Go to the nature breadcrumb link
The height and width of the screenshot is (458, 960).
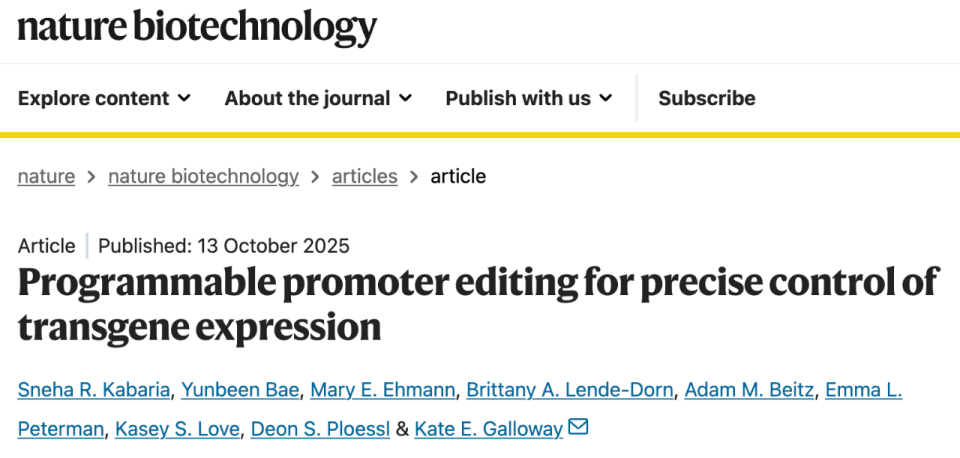pos(46,176)
